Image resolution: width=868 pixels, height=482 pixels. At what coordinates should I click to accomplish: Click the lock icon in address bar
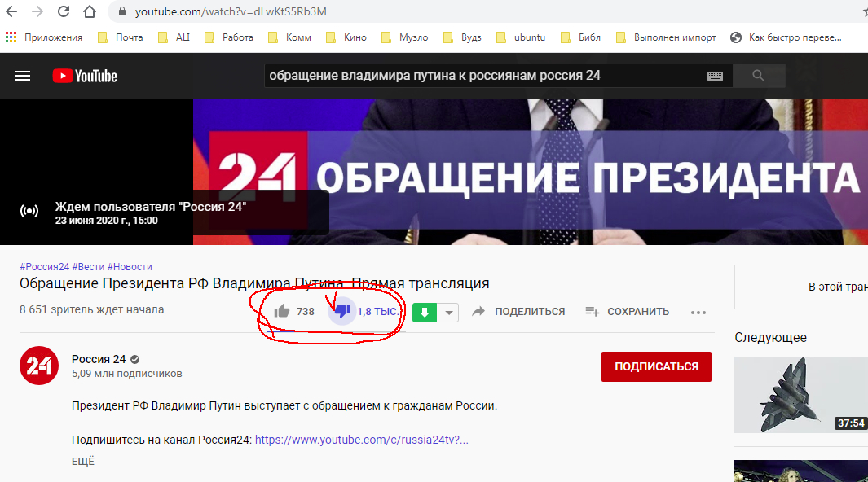point(122,11)
